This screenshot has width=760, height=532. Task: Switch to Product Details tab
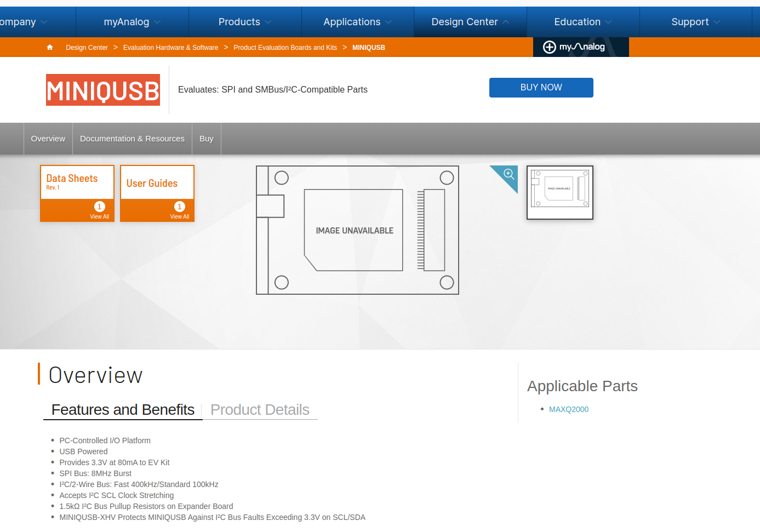coord(260,410)
